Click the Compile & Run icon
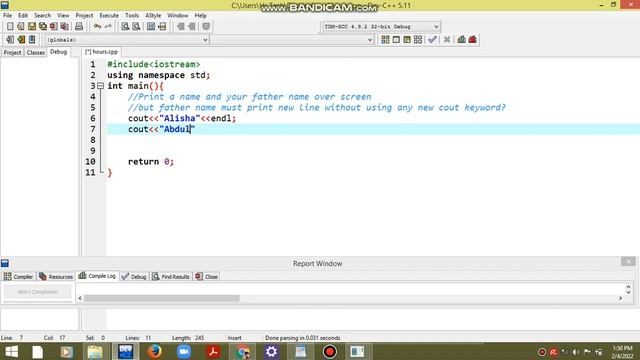This screenshot has width=640, height=360. (x=407, y=40)
